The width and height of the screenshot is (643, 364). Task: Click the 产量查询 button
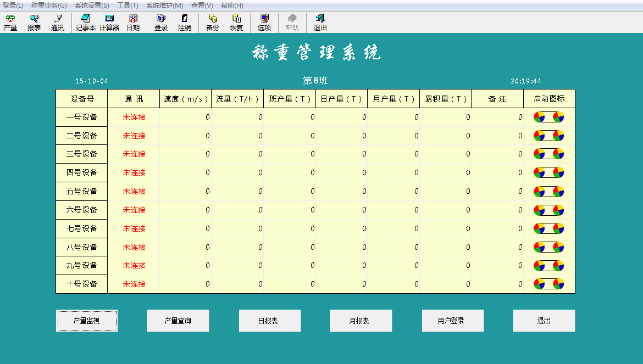point(178,321)
